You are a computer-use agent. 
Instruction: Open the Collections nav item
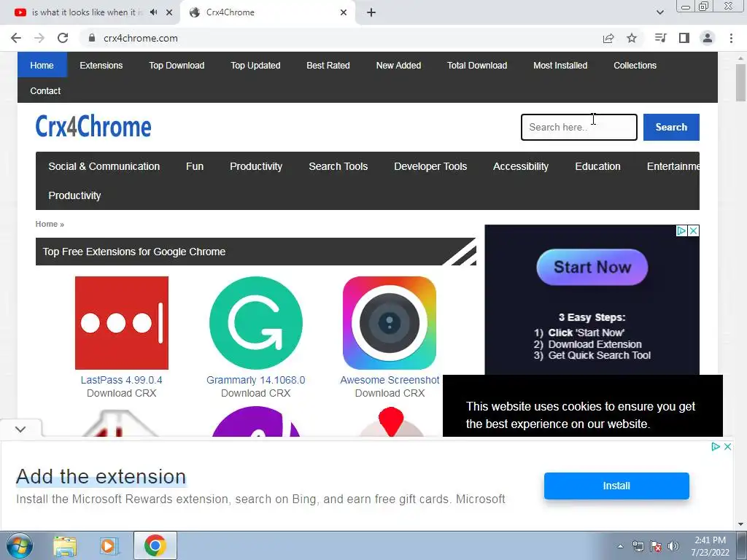635,65
